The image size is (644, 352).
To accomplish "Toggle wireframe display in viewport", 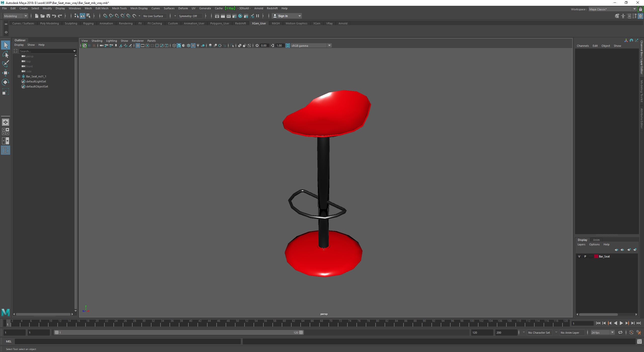I will click(174, 46).
